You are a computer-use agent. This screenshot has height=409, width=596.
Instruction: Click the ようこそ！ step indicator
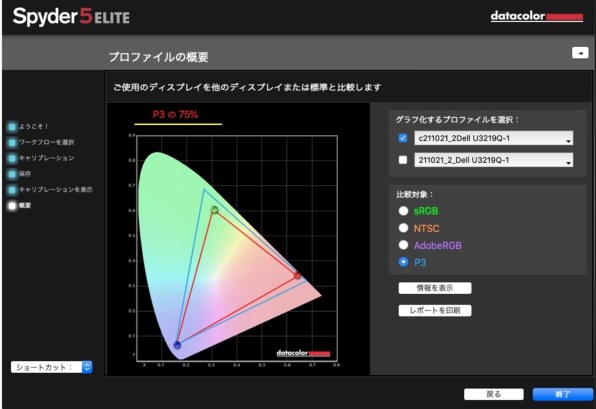(12, 127)
